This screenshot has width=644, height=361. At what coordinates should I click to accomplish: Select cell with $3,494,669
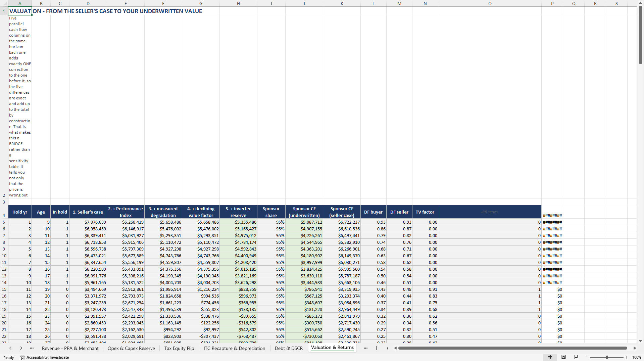[88, 289]
